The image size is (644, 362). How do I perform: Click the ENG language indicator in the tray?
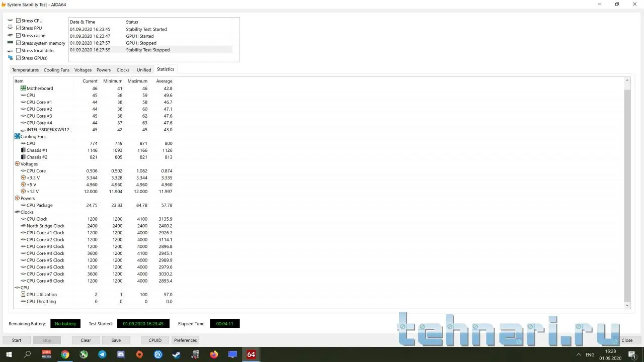(x=590, y=354)
